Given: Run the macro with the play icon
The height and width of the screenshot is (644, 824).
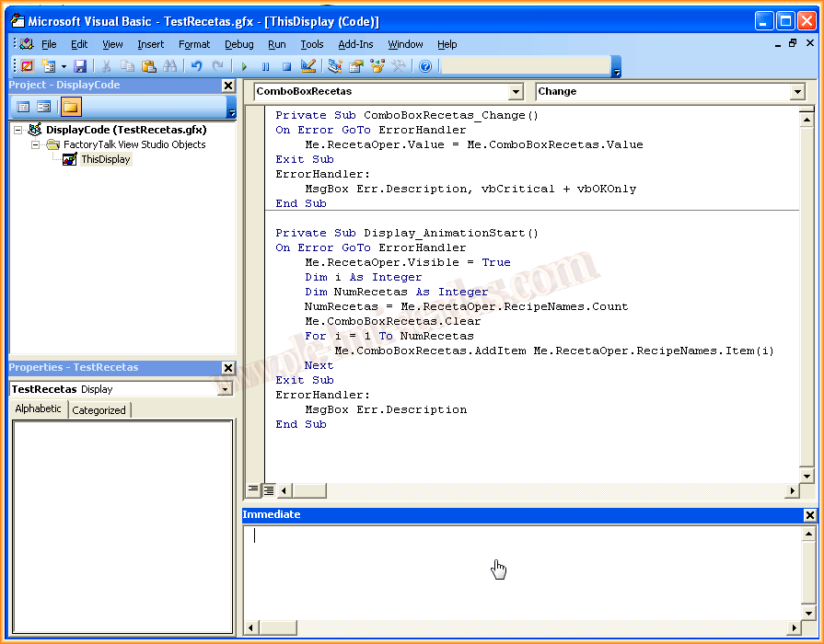Looking at the screenshot, I should [x=244, y=66].
